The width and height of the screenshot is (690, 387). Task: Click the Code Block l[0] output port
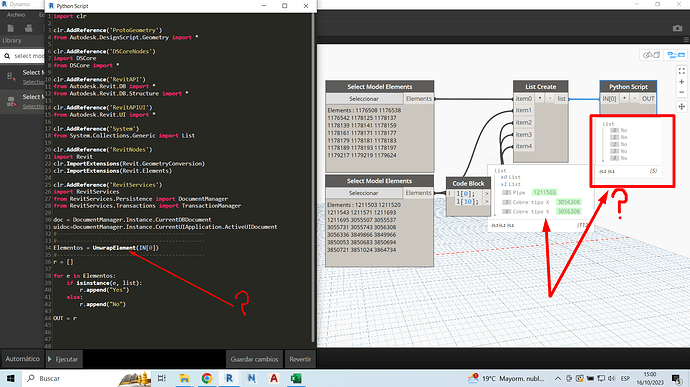point(486,194)
